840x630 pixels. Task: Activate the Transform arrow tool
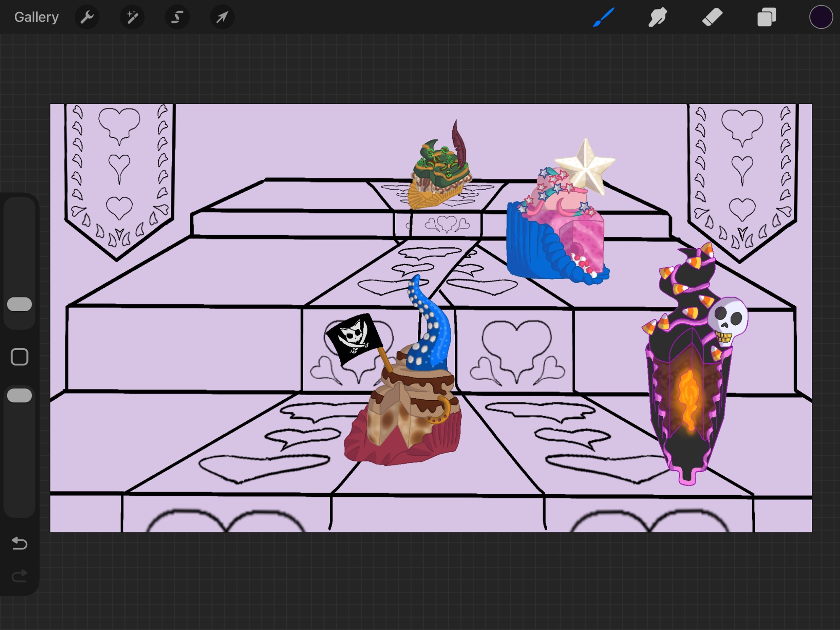pos(222,17)
